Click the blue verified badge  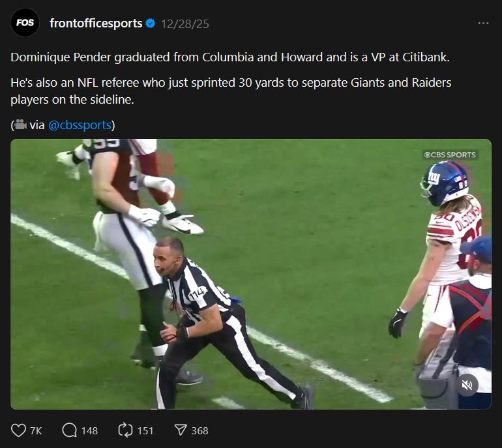click(150, 23)
